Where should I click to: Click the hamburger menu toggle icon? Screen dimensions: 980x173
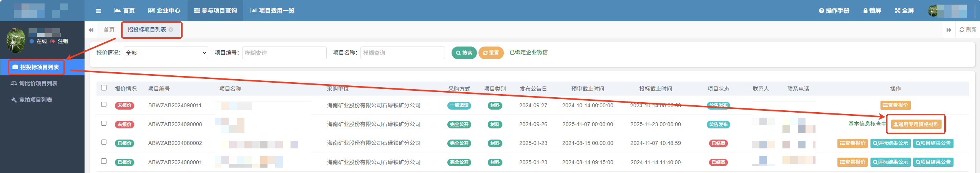[x=98, y=11]
